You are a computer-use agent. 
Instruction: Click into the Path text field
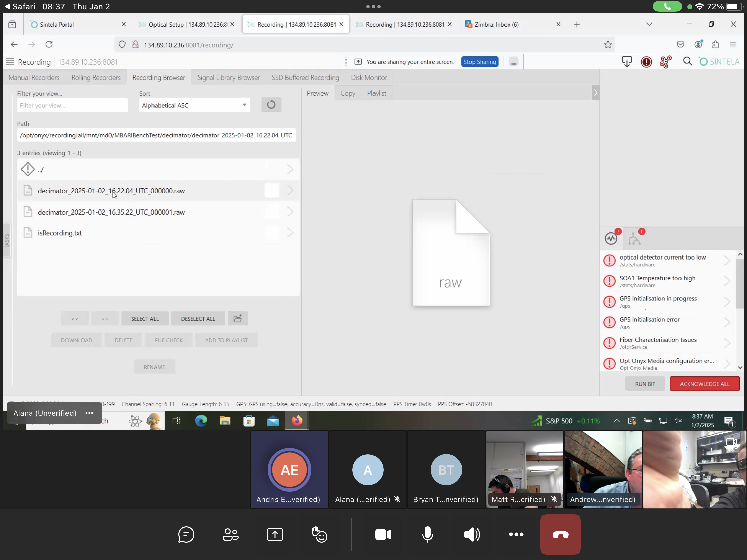tap(157, 135)
